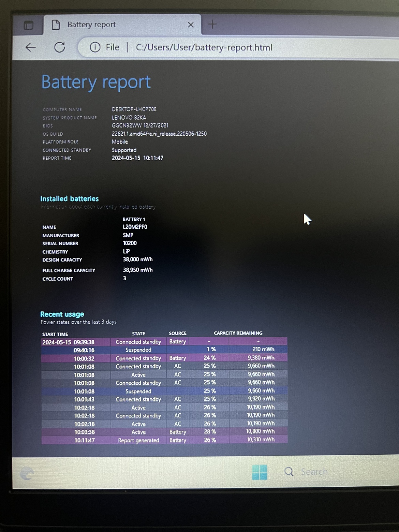
Task: Click the cycle count value 3
Action: point(124,278)
